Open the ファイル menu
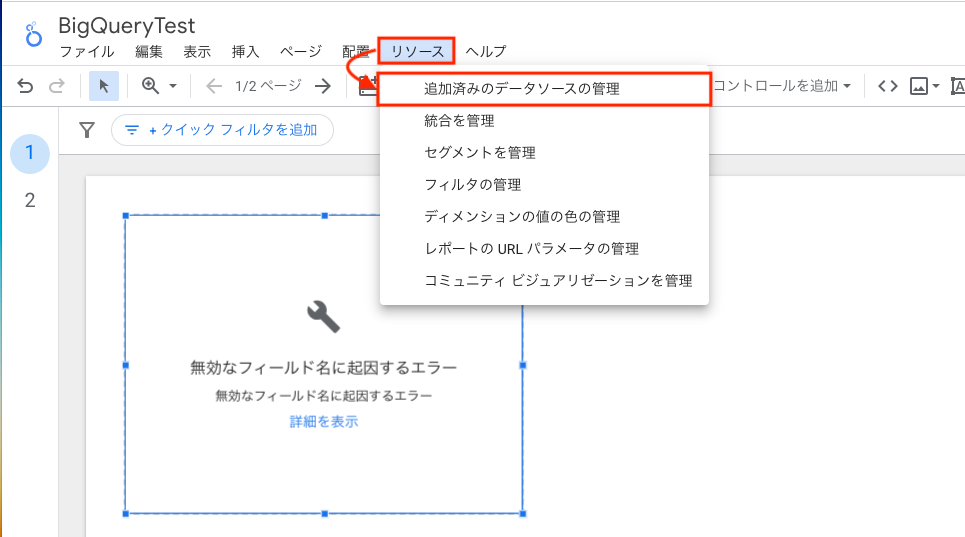 pos(87,52)
